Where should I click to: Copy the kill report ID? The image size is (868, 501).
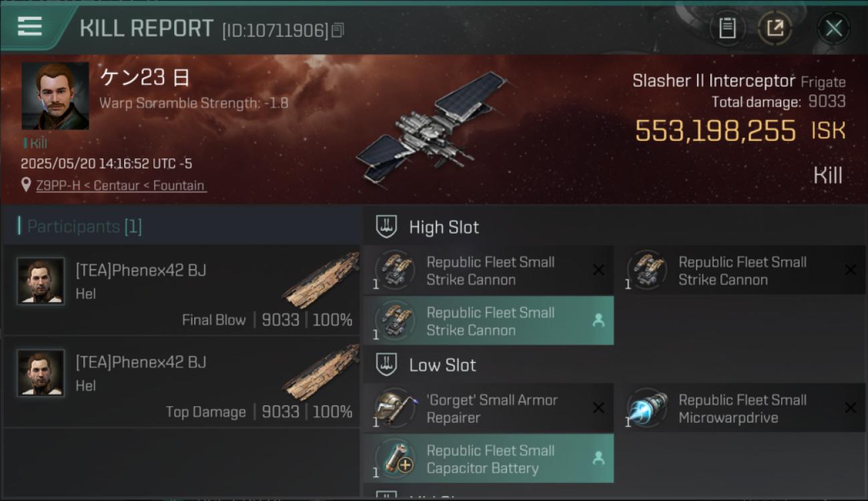(x=338, y=30)
